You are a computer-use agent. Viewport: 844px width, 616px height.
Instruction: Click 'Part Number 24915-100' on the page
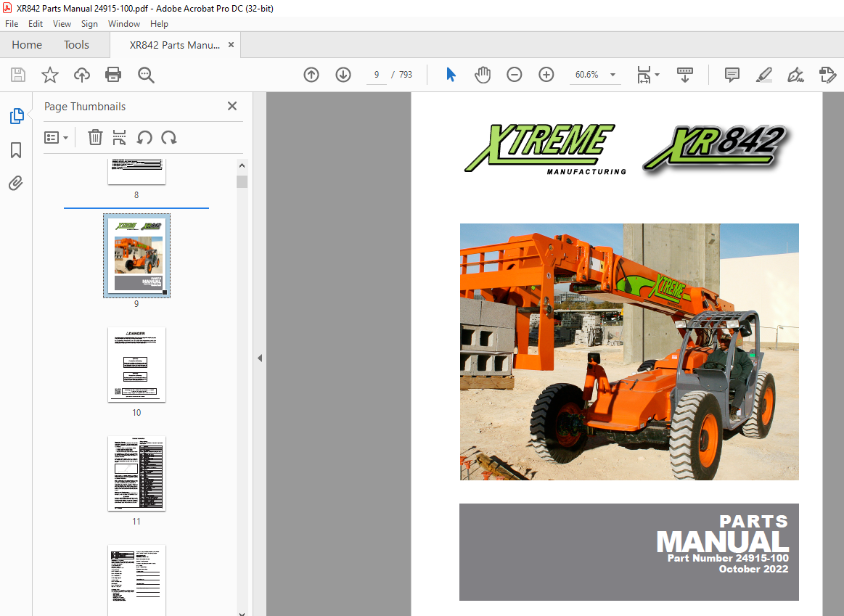coord(728,558)
